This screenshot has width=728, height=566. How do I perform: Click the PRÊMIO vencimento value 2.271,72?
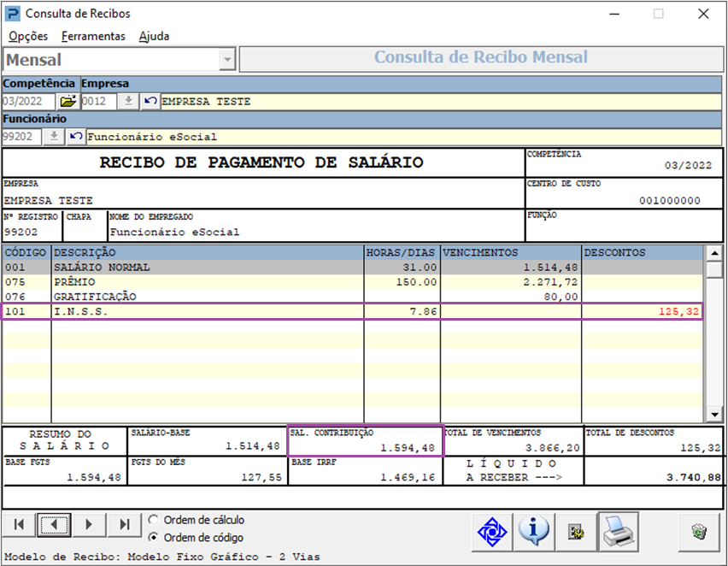point(550,282)
